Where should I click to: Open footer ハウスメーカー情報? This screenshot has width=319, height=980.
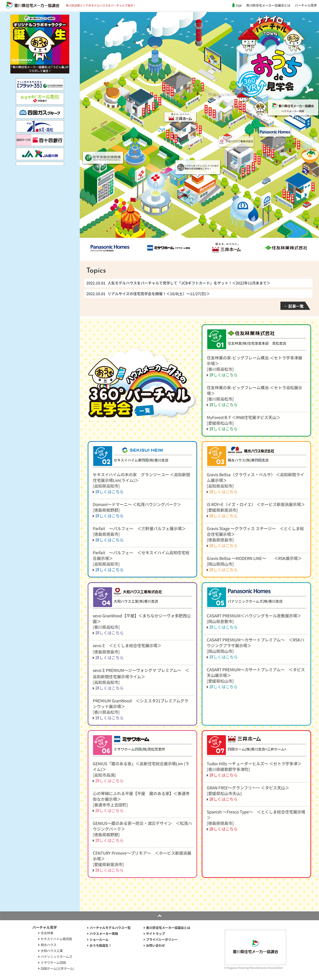pyautogui.click(x=103, y=933)
